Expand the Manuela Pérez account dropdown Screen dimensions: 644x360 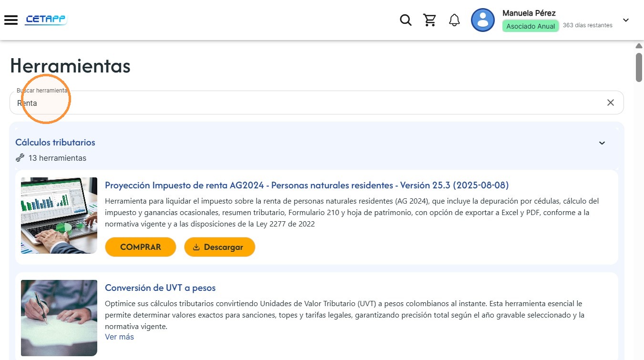pos(626,20)
